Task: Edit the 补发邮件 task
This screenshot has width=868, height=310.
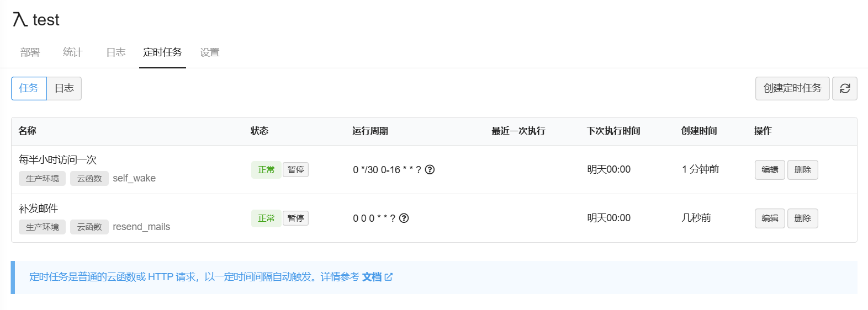Action: (770, 218)
